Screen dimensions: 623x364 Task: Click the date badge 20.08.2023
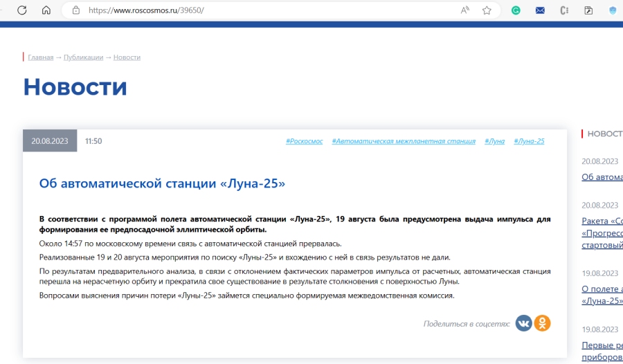50,140
